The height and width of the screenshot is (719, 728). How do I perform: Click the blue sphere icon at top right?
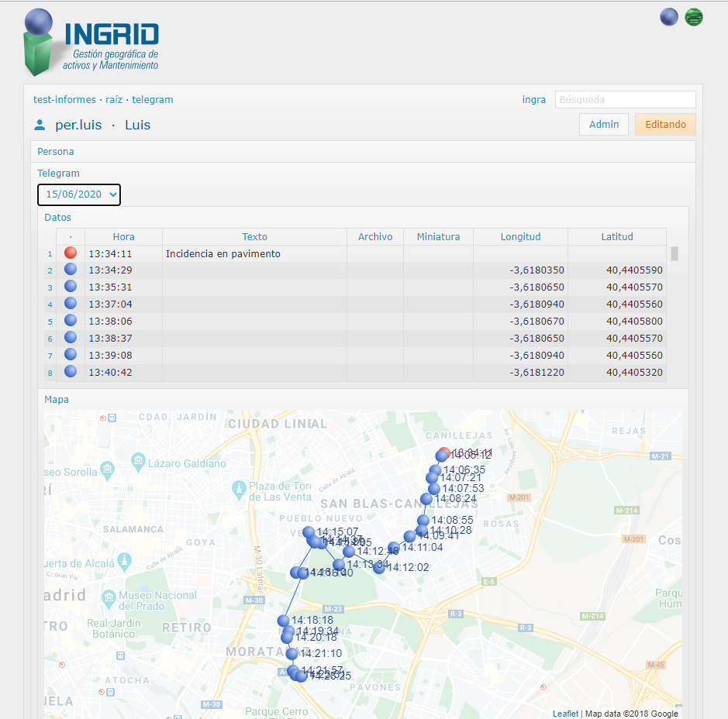point(668,17)
